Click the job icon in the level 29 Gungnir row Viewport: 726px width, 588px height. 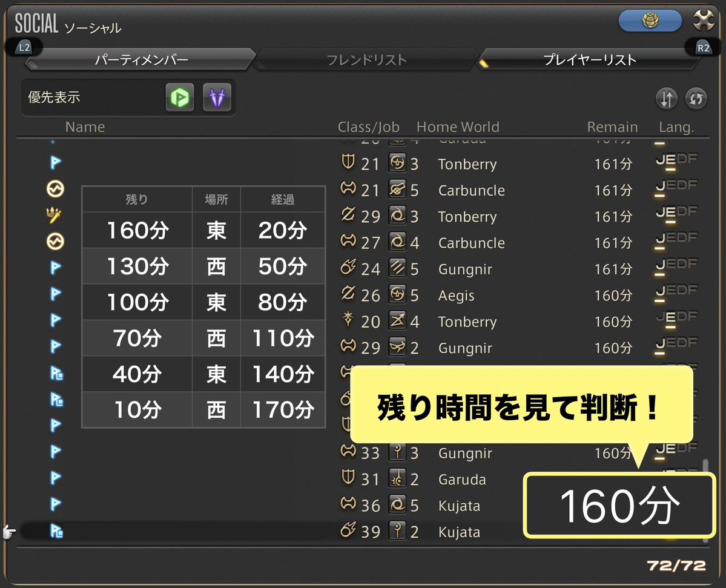pos(397,347)
